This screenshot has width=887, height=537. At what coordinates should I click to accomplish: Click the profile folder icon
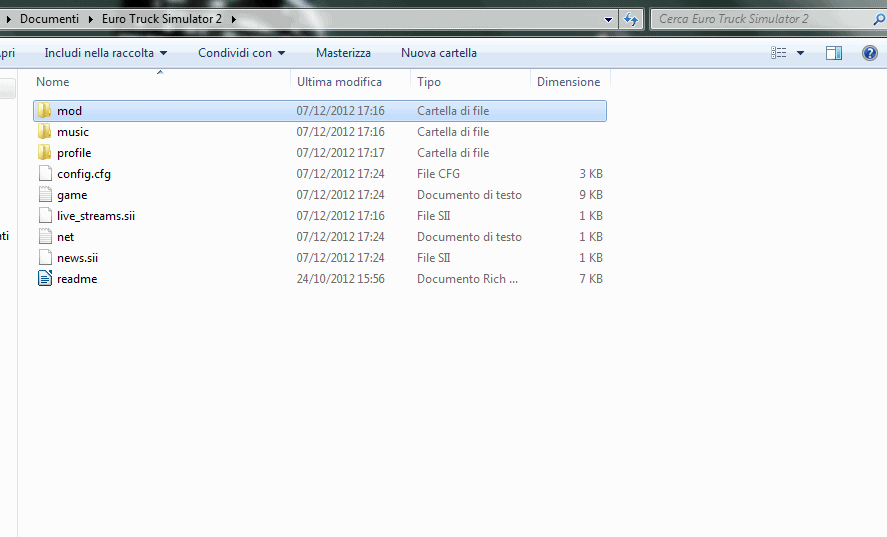(x=44, y=153)
